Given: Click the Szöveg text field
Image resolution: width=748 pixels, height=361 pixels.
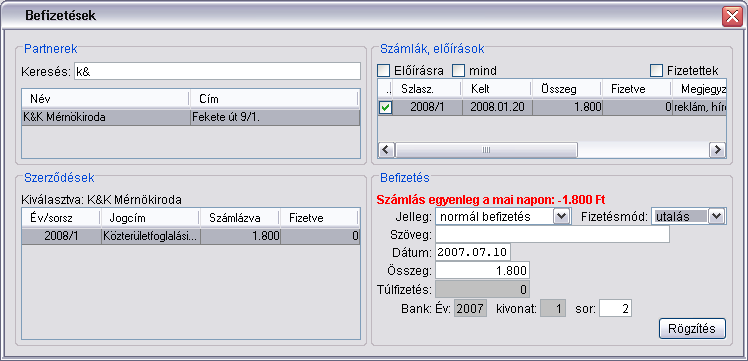Looking at the screenshot, I should [552, 235].
